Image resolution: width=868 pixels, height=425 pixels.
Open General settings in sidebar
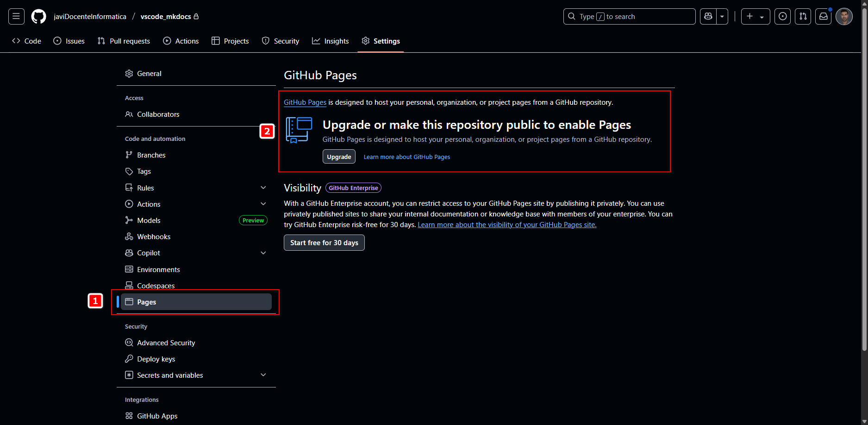(196, 74)
